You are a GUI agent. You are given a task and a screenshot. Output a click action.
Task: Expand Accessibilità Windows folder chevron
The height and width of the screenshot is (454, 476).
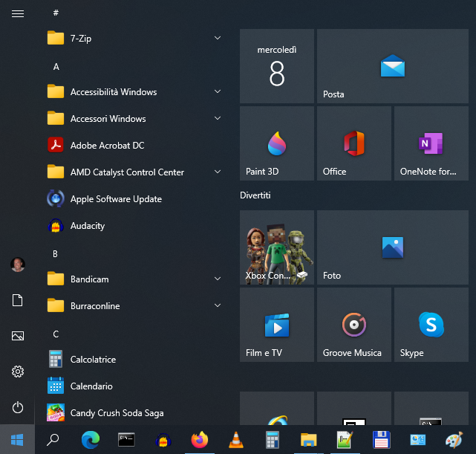[218, 91]
